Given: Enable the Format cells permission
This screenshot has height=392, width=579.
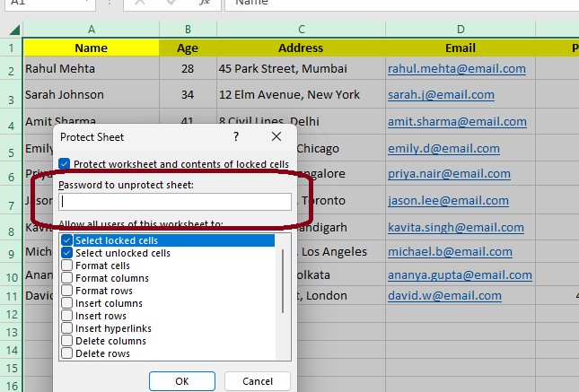Looking at the screenshot, I should [67, 266].
